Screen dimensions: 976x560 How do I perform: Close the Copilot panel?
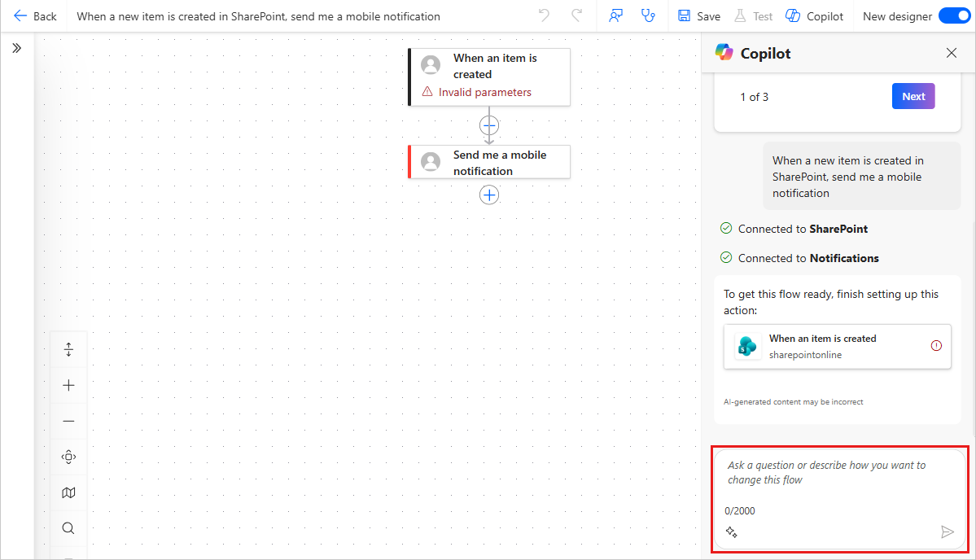coord(951,53)
